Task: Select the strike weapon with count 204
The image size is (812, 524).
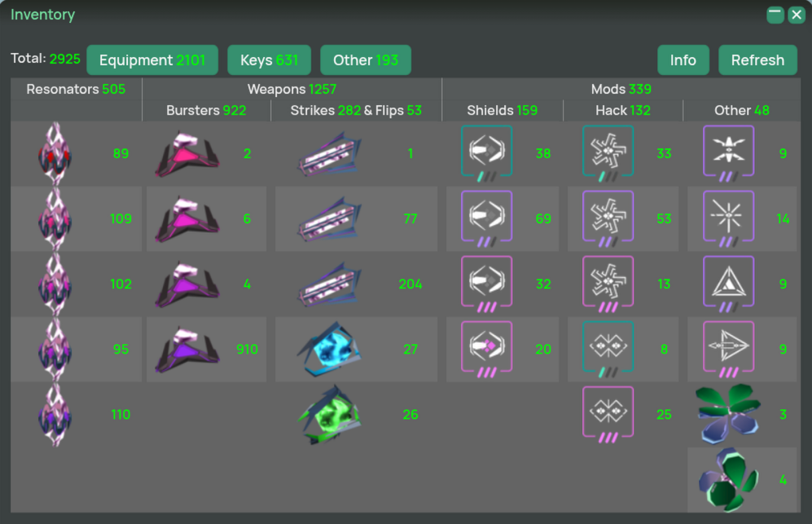Action: 329,284
